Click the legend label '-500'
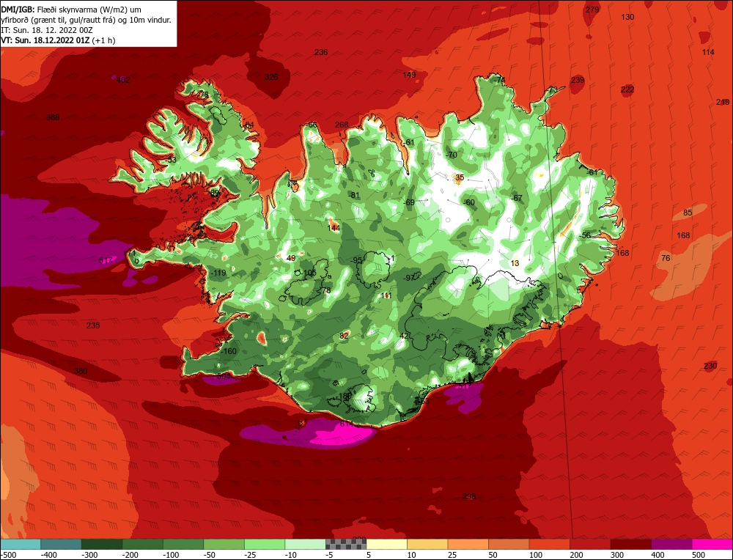 click(9, 555)
